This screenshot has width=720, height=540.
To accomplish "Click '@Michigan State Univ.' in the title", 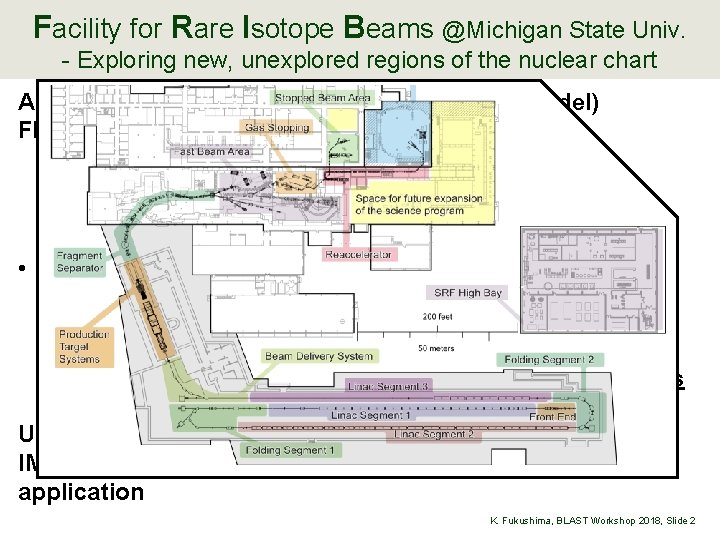I will [564, 30].
